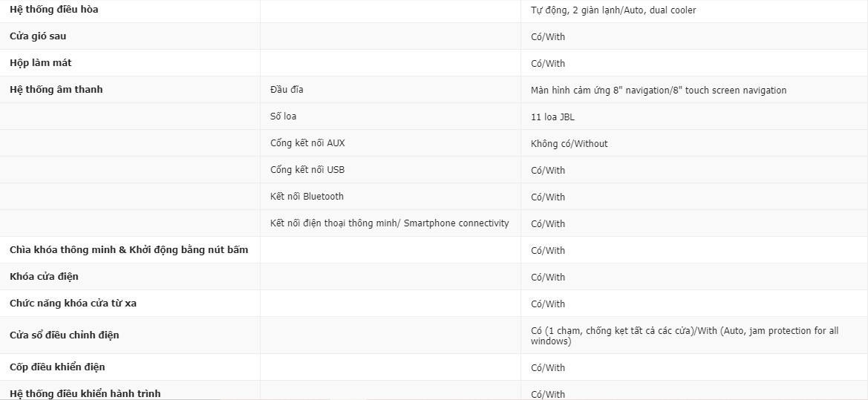Viewport: 868px width, 400px height.
Task: Click the 'Chìa khóa thông minh' row label
Action: click(129, 250)
